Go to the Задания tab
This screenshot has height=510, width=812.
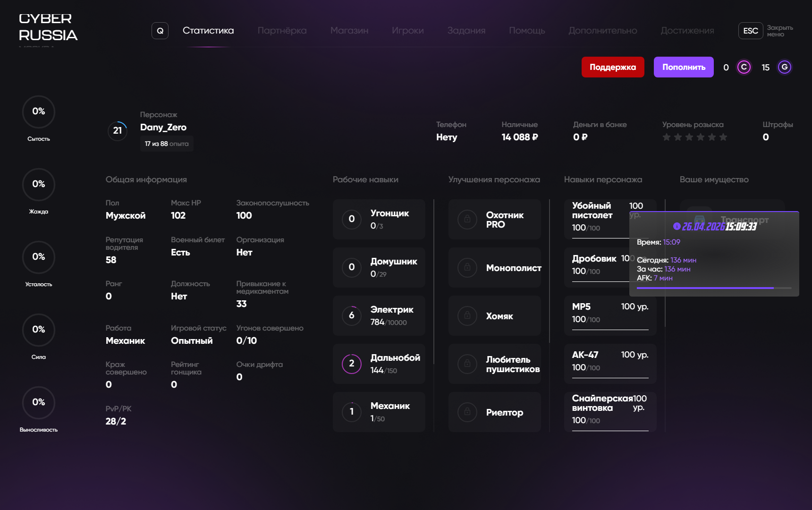(x=466, y=31)
